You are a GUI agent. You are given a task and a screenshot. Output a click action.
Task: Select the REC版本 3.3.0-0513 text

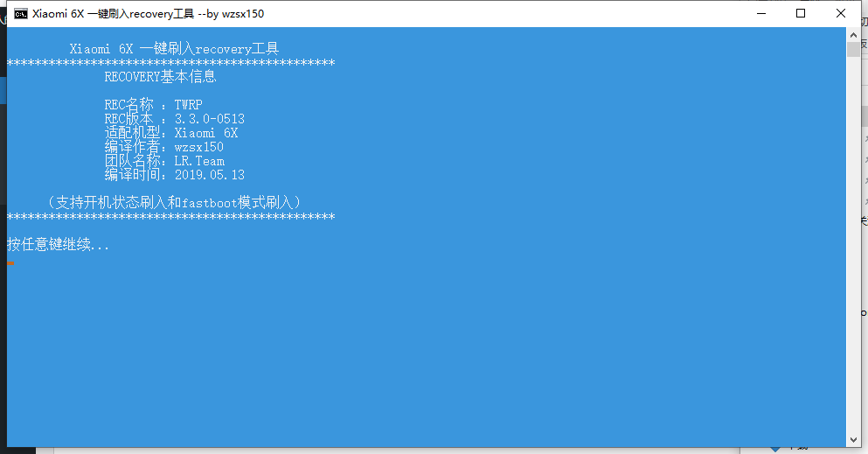click(x=174, y=118)
